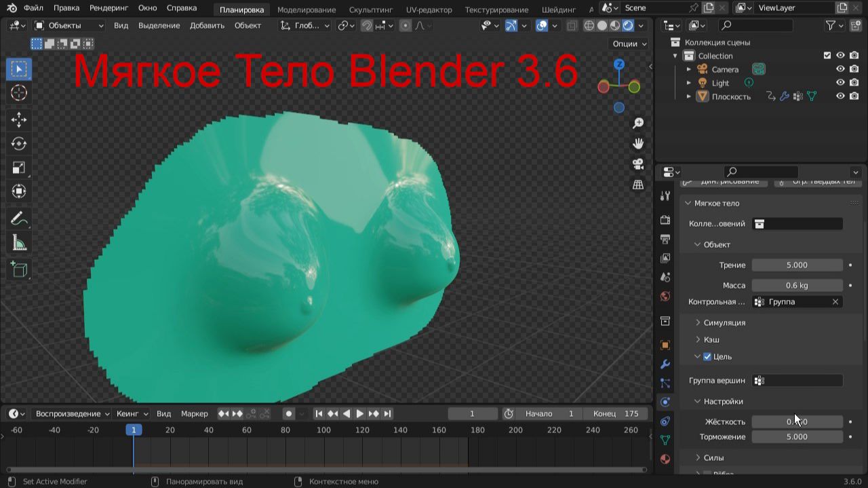Open the Physics properties tab
This screenshot has height=488, width=868.
665,402
